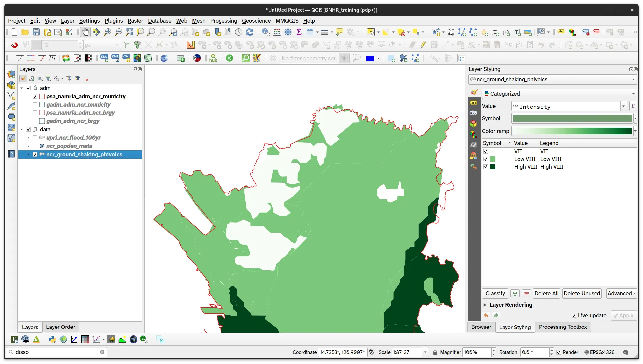Uncheck the High VIII category checkbox

[x=486, y=167]
